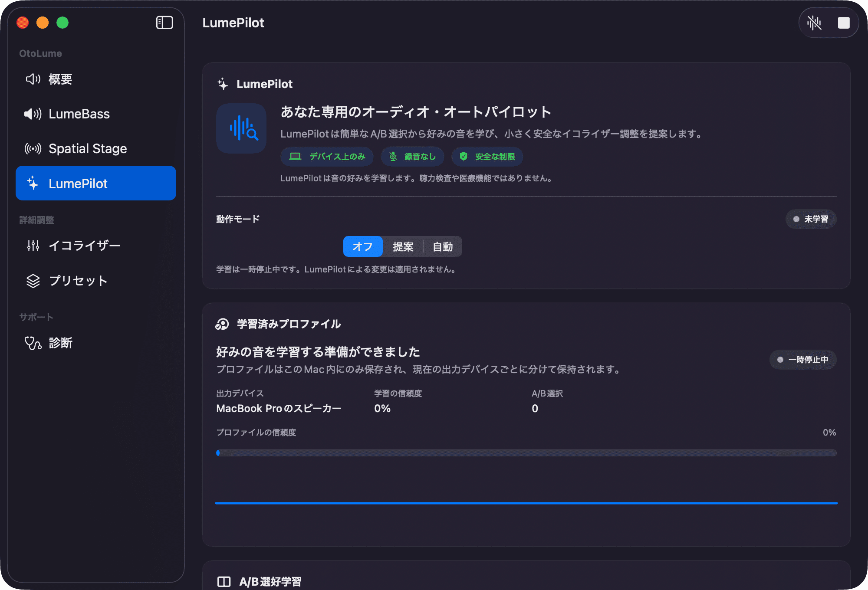This screenshot has width=868, height=590.
Task: Click the green shield icon in 安全な制限 badge
Action: 464,157
